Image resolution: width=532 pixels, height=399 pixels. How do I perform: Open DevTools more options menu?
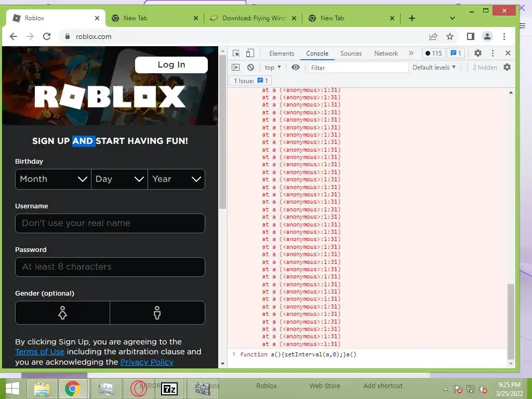[x=493, y=53]
